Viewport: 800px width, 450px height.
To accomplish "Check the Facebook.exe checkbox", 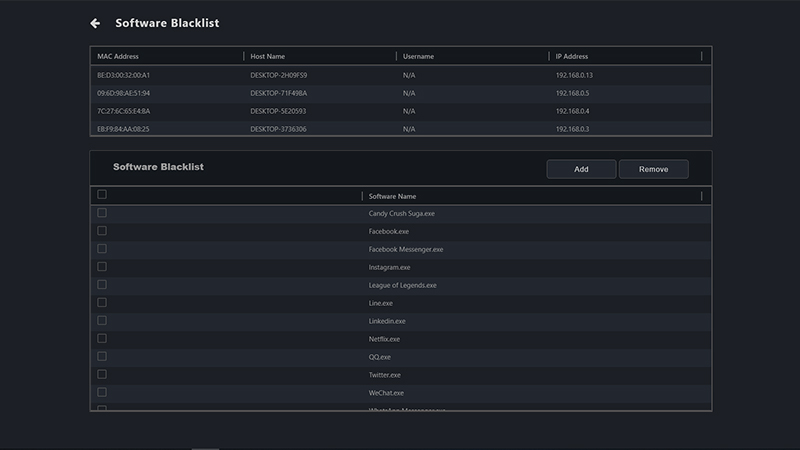I will pos(102,231).
